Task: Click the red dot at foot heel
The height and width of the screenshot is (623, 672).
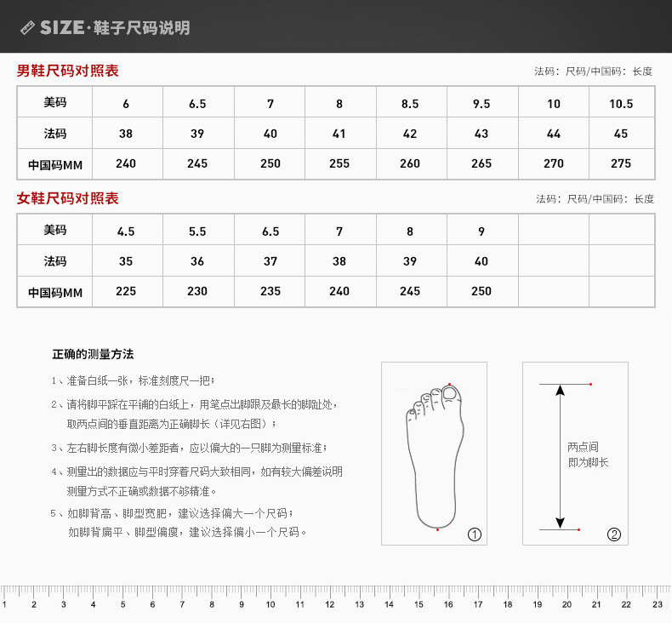Action: point(437,530)
